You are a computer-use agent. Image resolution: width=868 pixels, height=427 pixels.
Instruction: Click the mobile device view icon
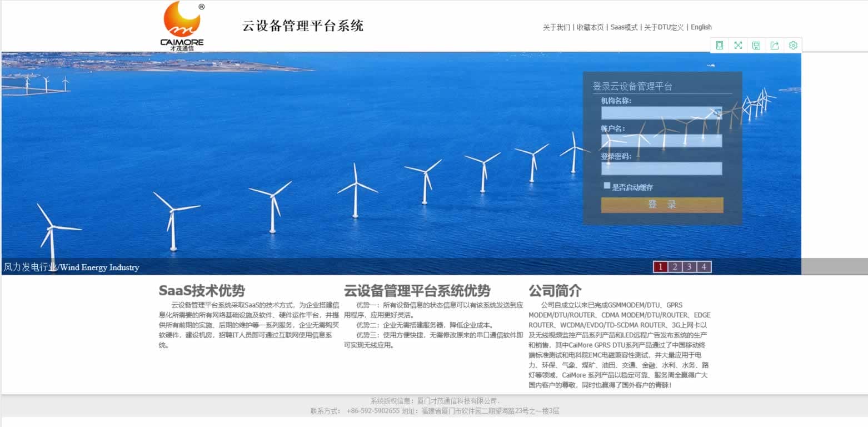point(720,46)
